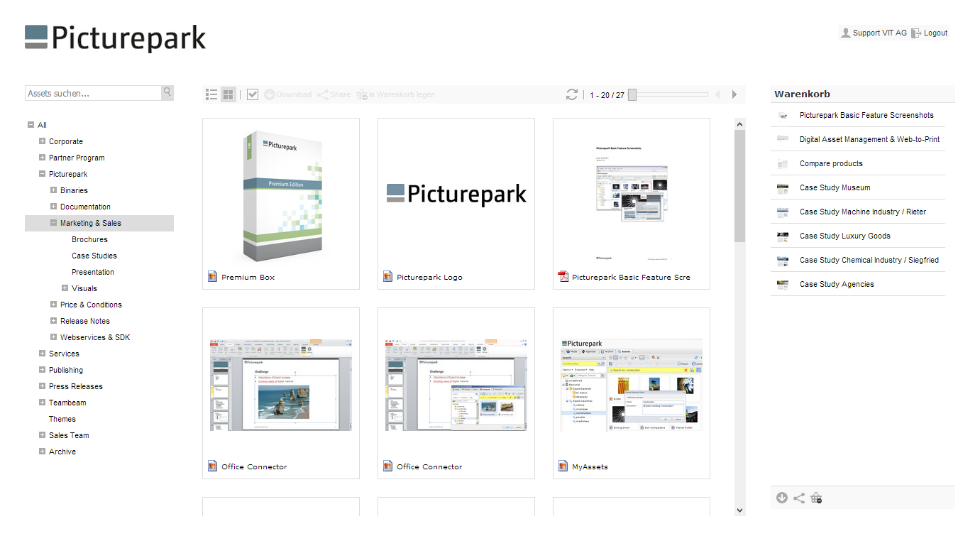Select the Presentation category
980x541 pixels.
coord(93,272)
